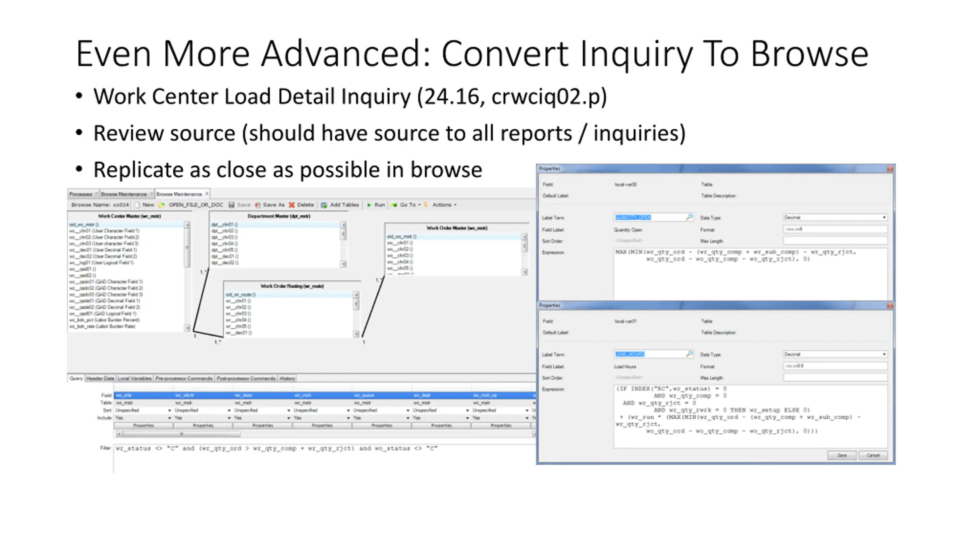Close the lower Properties dialog
This screenshot has height=551, width=980.
[x=890, y=306]
